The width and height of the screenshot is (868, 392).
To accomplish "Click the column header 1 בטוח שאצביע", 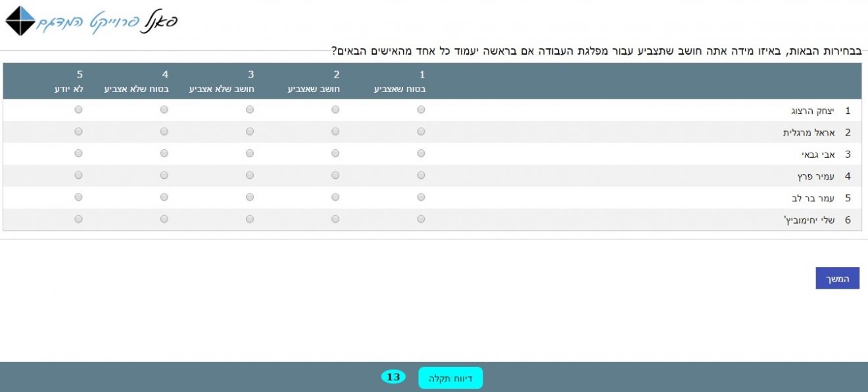I will click(400, 82).
